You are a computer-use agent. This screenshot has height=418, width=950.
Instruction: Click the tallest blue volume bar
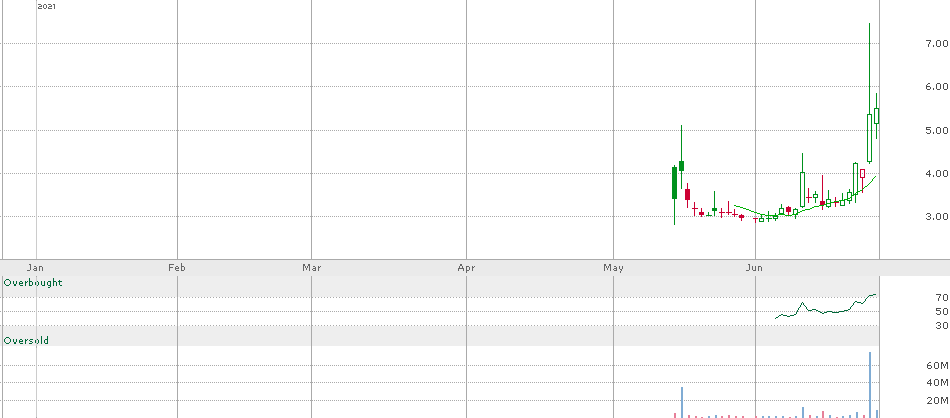870,385
